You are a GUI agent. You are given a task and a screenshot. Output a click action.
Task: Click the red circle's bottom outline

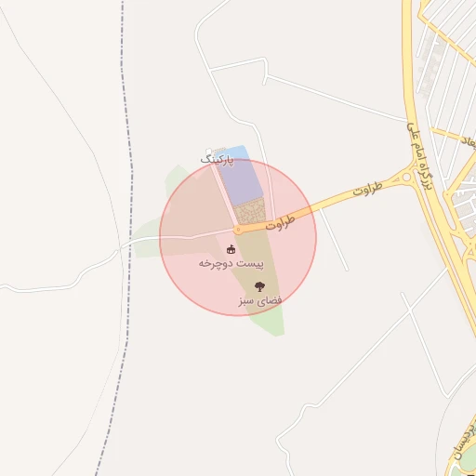pos(238,315)
